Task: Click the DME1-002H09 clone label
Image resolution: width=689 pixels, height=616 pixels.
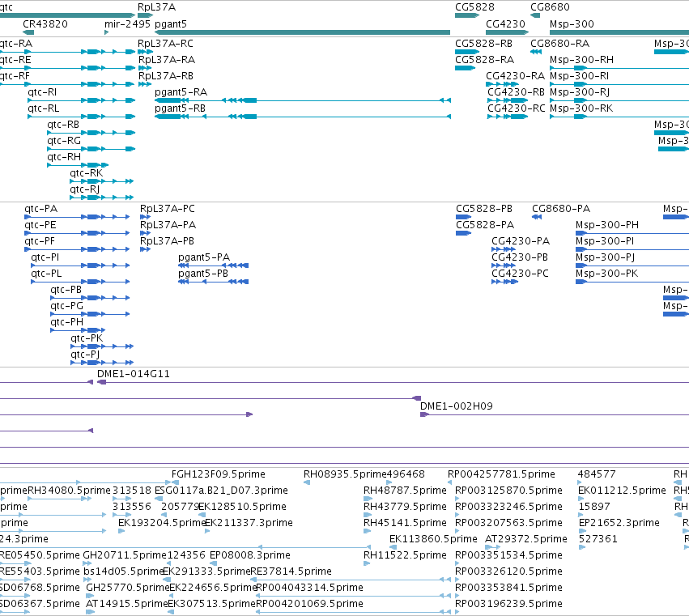Action: [x=457, y=406]
